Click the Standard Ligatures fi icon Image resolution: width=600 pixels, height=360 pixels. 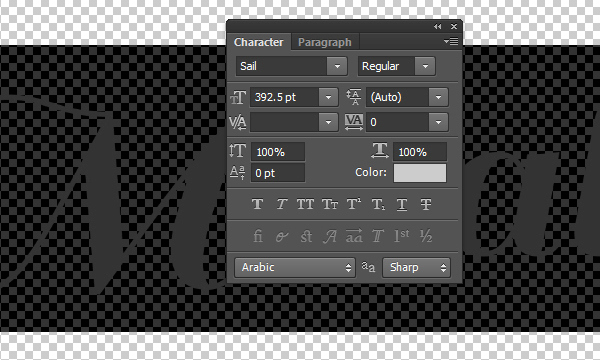(x=258, y=236)
